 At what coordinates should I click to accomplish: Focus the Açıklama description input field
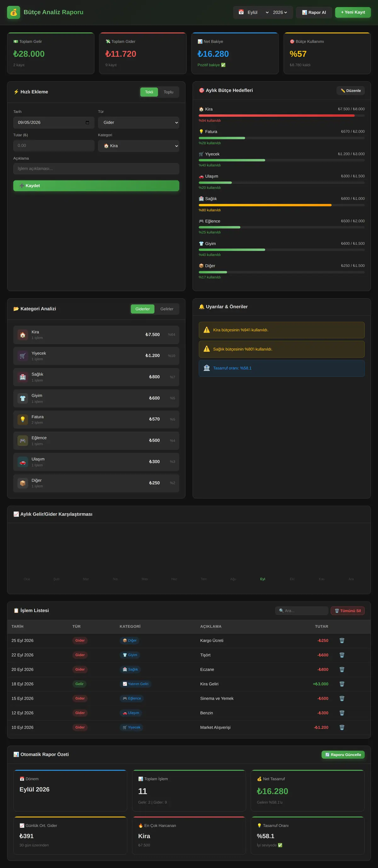[96, 169]
